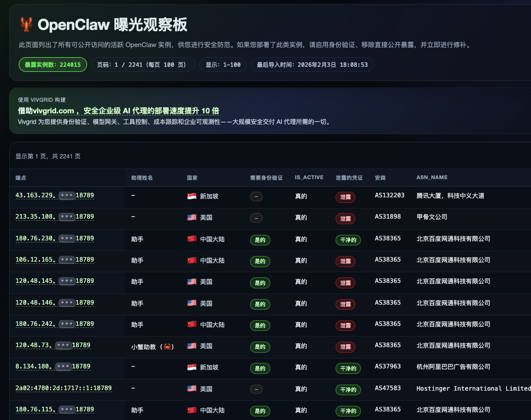This screenshot has width=531, height=420.
Task: Click the 暴露实例数 224015 counter pill
Action: [x=53, y=64]
